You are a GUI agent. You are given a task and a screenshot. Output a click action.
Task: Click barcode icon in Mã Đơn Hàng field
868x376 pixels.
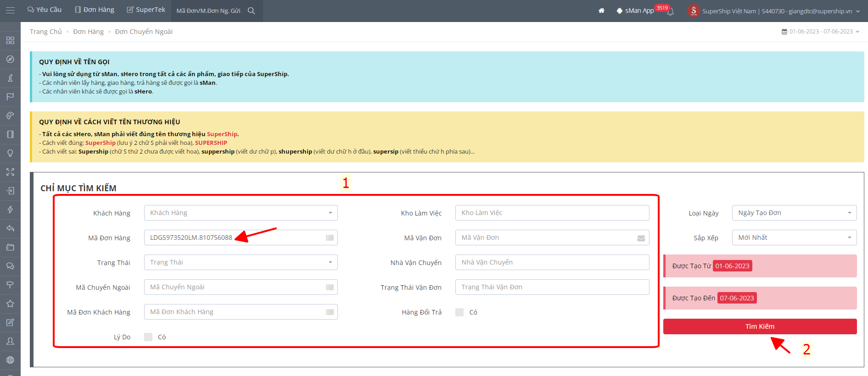tap(330, 238)
